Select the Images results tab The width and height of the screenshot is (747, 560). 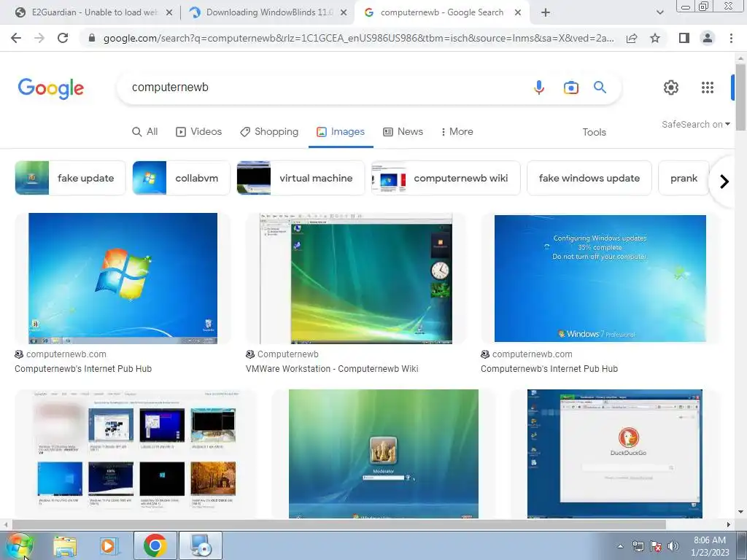pos(341,132)
